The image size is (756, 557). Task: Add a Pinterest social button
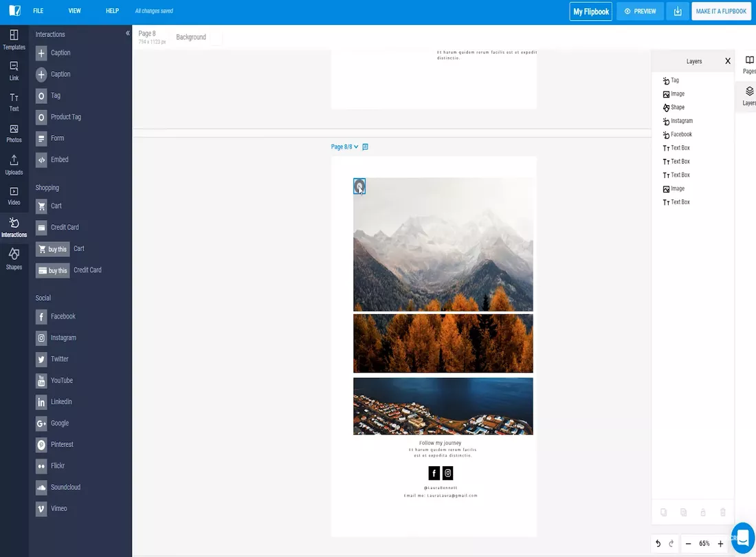(x=60, y=445)
